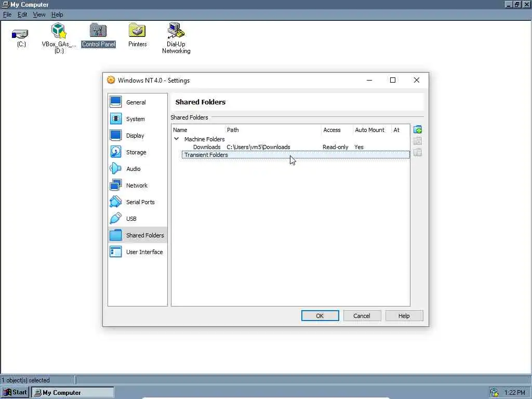Click My Computer taskbar button
This screenshot has width=532, height=399.
(x=73, y=393)
